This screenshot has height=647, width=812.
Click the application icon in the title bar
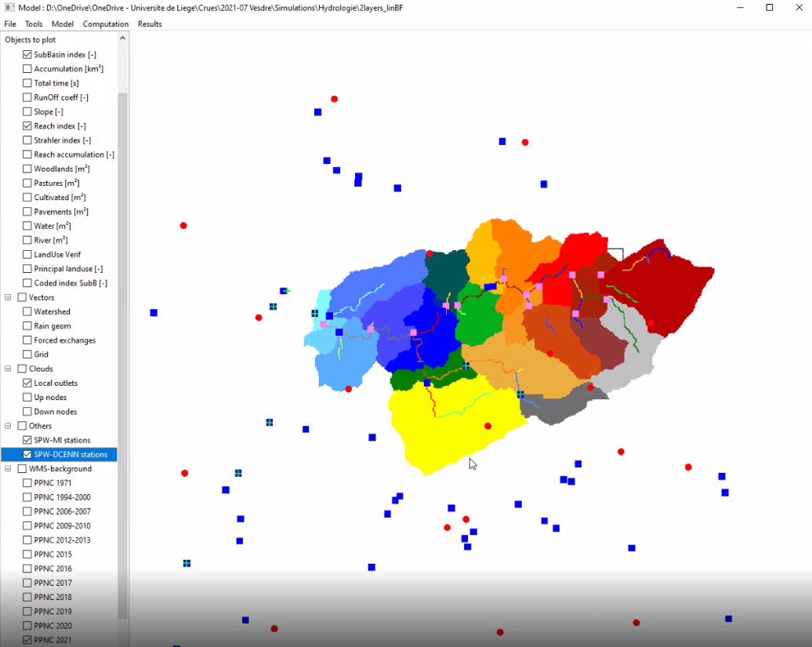(x=9, y=7)
